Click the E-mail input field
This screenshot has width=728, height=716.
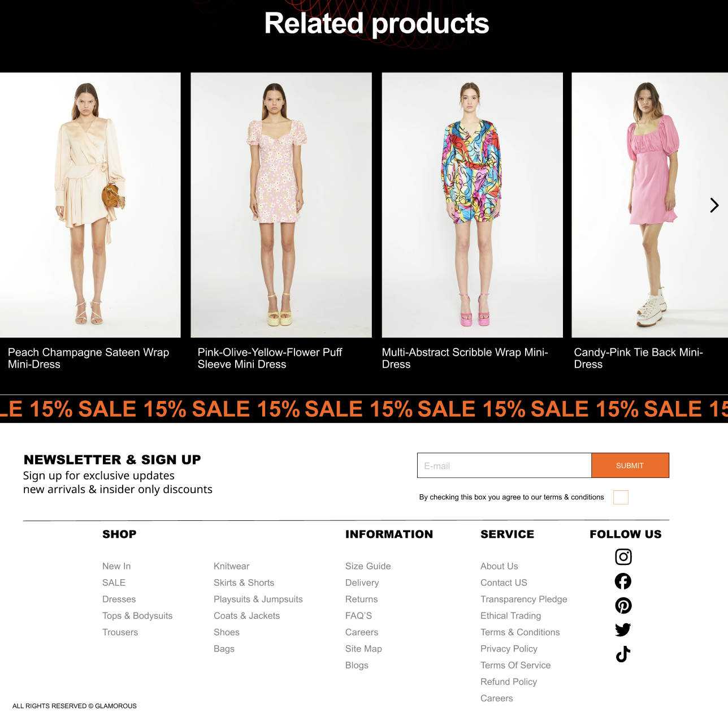[x=504, y=465]
